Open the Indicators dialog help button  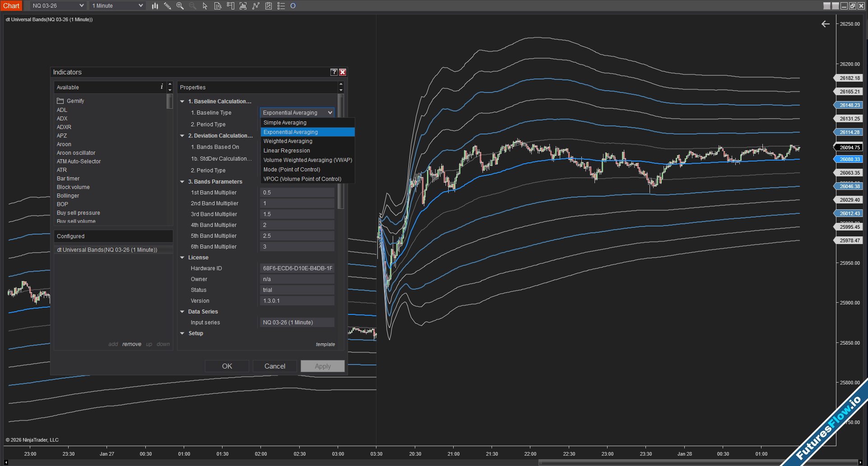pos(334,72)
